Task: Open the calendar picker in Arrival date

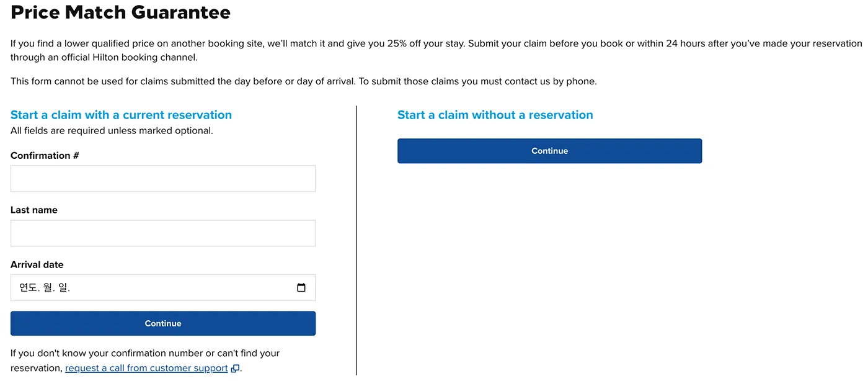Action: (301, 288)
